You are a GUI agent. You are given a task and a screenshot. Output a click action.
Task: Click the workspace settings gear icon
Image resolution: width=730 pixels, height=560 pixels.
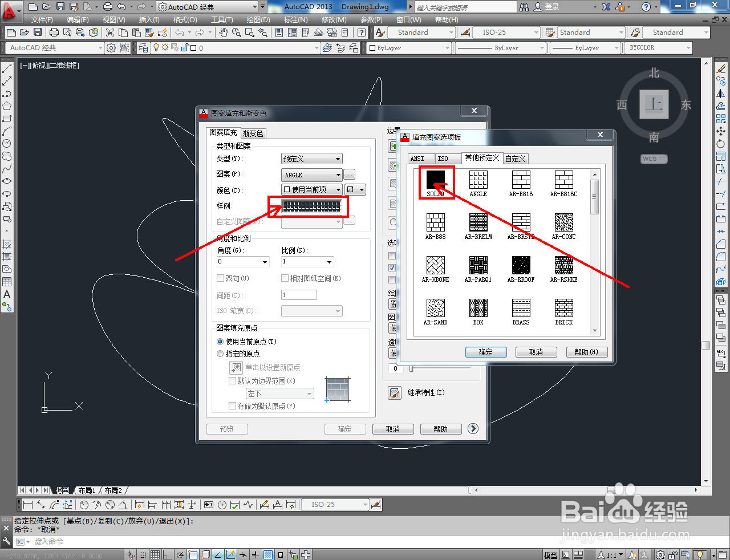[111, 48]
